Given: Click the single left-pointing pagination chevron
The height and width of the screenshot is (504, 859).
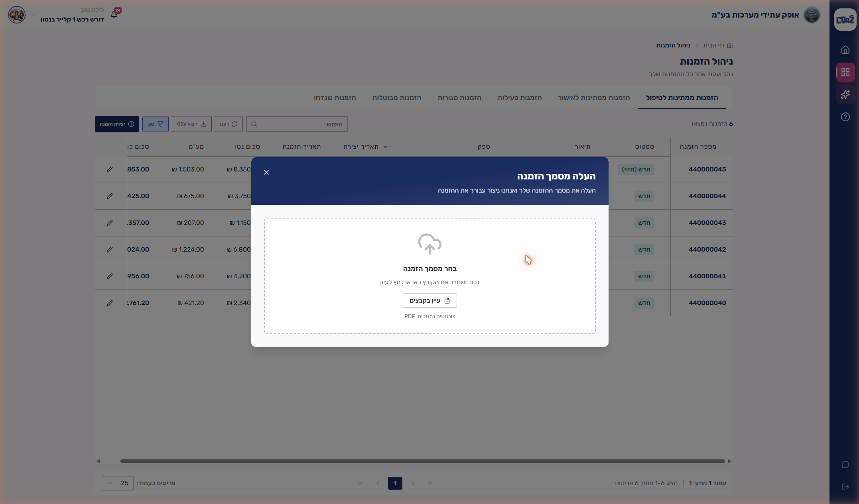Looking at the screenshot, I should coord(378,483).
